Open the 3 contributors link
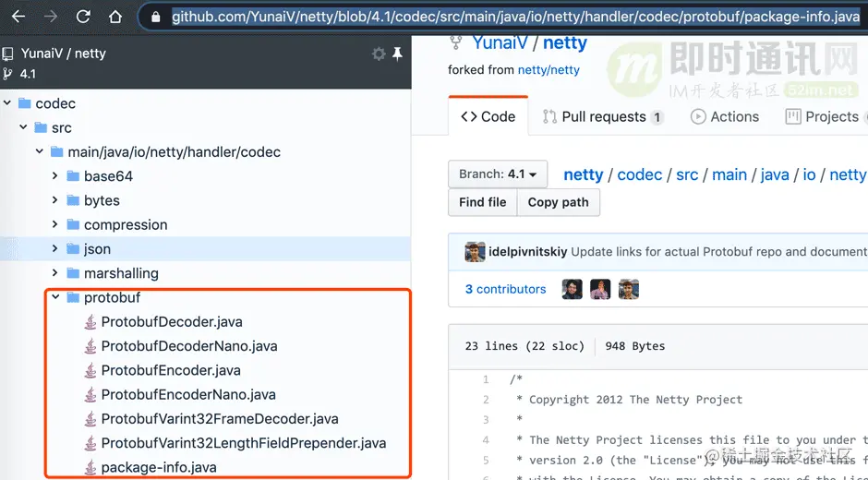 point(505,289)
